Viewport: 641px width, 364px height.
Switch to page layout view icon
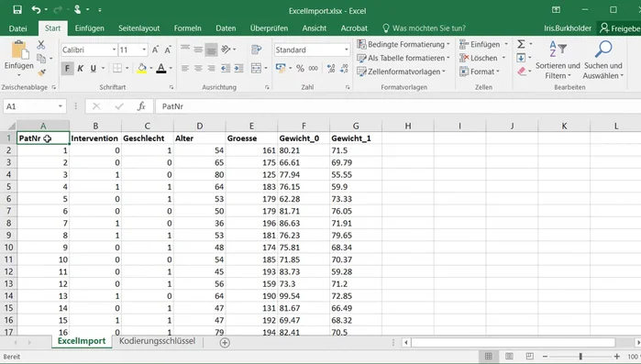(509, 357)
